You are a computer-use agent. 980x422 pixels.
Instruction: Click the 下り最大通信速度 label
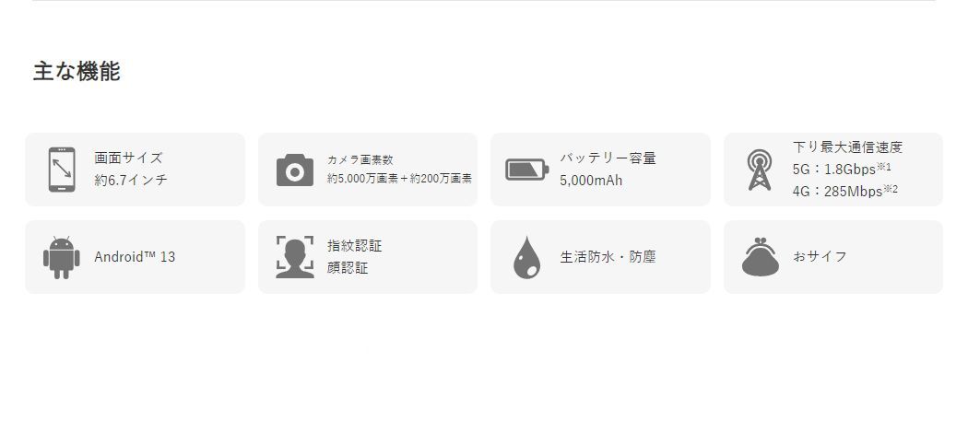pos(847,147)
